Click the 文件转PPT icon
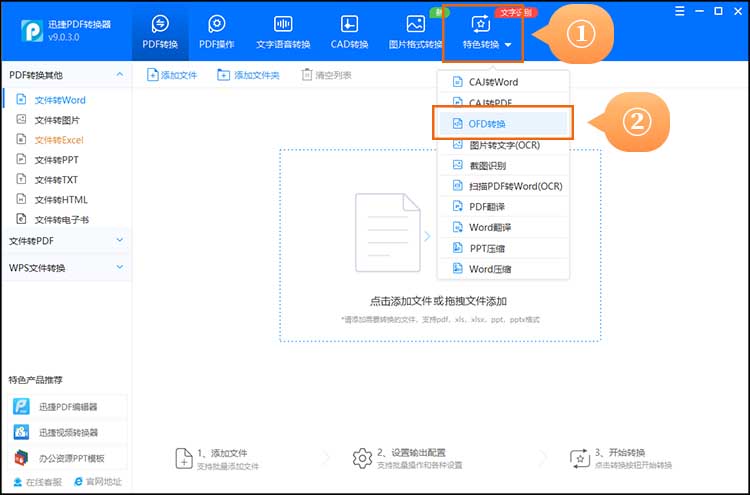 pos(21,159)
